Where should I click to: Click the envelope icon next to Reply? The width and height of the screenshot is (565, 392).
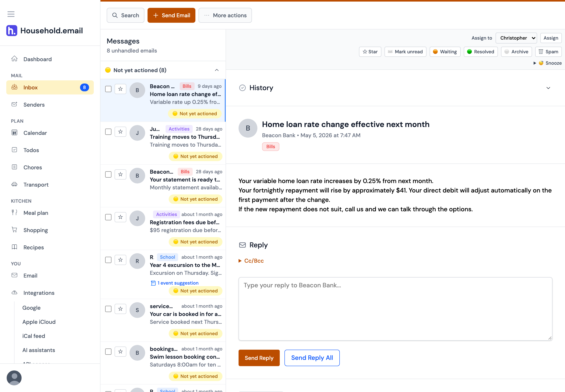(x=242, y=245)
